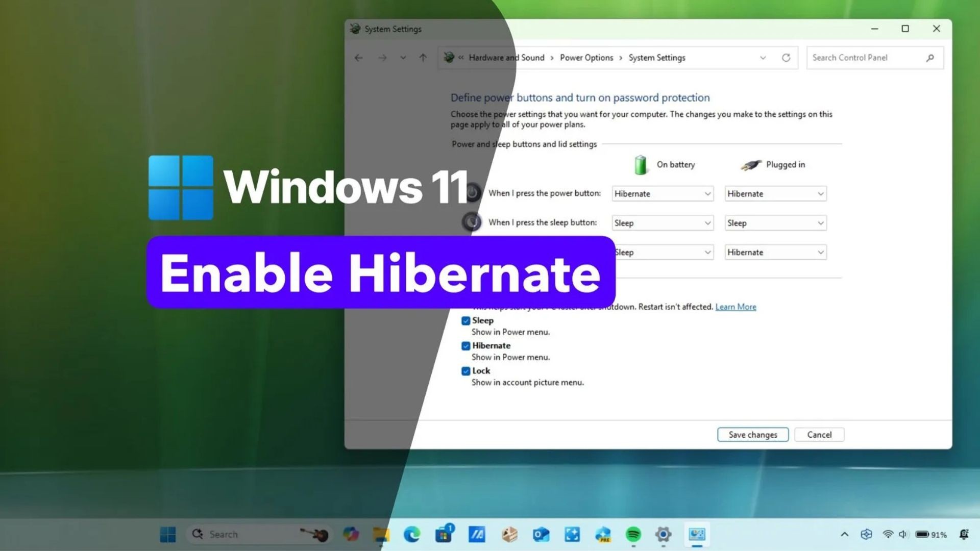Click the up-one-level arrow icon
This screenshot has height=551, width=980.
tap(423, 58)
